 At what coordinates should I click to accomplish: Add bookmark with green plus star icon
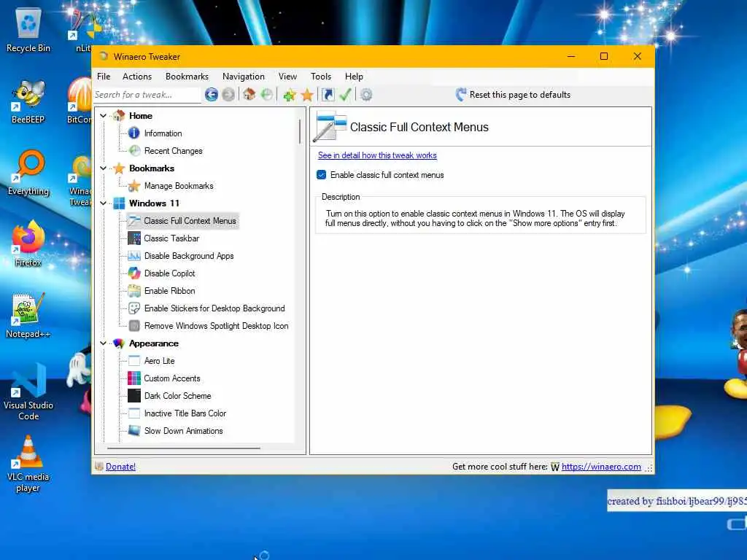point(289,95)
